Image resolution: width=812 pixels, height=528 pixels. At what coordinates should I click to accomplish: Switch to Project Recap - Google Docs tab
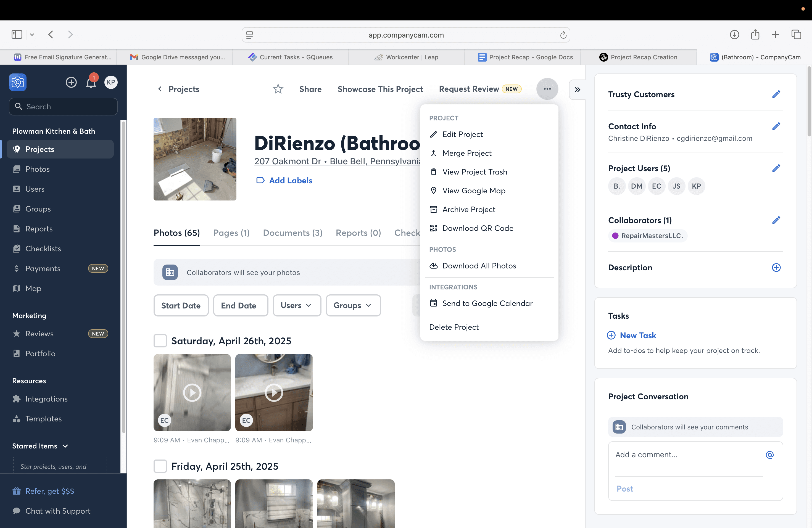(x=525, y=57)
